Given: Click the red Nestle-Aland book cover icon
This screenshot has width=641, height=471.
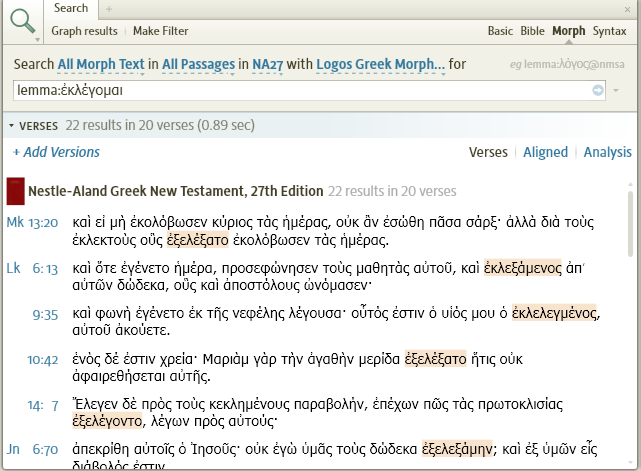Looking at the screenshot, I should (16, 191).
